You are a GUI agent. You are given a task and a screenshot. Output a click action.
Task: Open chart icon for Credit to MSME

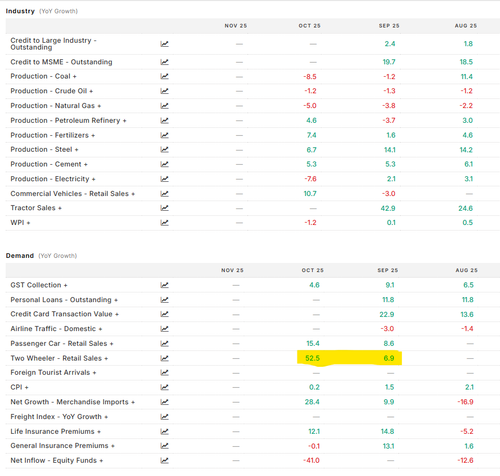(164, 62)
